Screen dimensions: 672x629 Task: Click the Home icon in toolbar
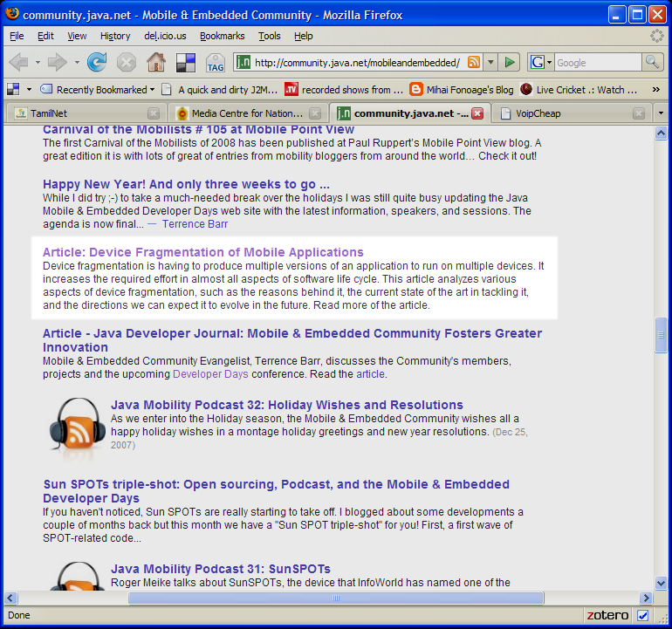click(155, 62)
